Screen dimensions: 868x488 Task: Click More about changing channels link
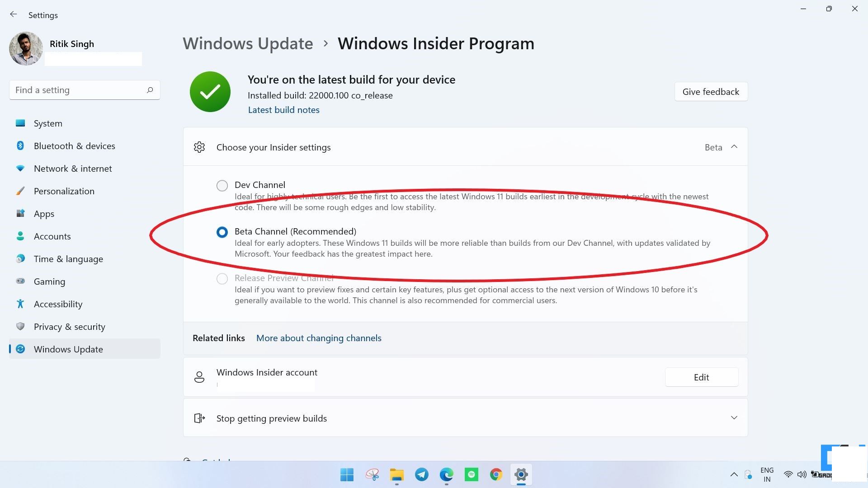click(x=319, y=338)
